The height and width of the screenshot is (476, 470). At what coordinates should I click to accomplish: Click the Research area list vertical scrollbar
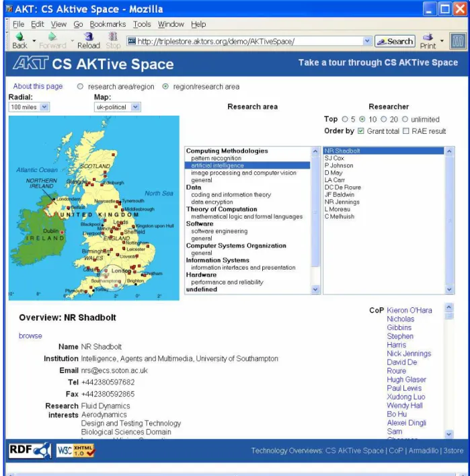click(x=315, y=221)
